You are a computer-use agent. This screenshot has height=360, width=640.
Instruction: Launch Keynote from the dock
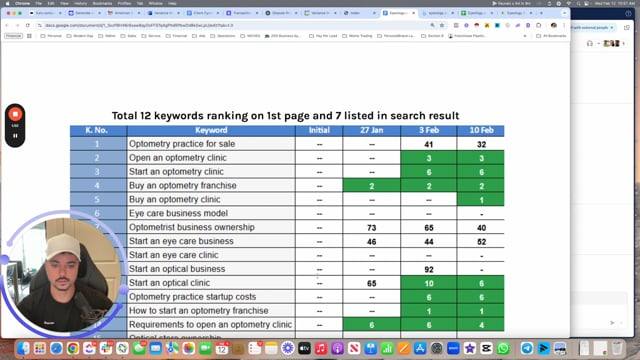coord(371,348)
